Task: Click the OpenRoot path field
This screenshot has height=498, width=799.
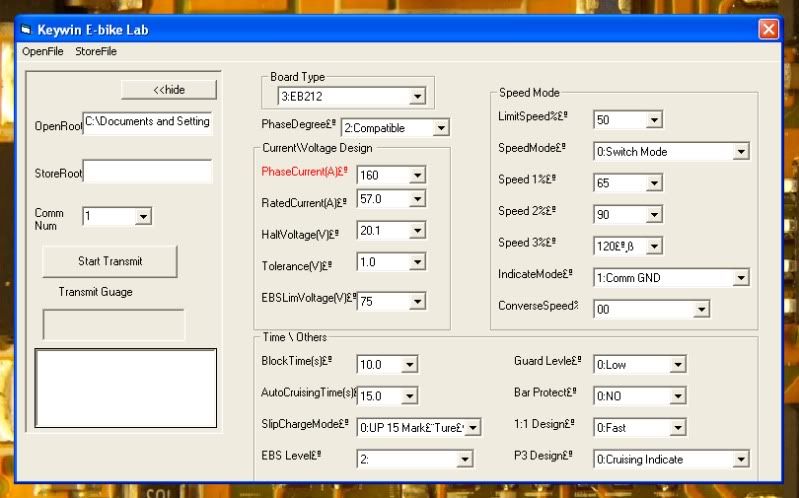Action: [147, 123]
